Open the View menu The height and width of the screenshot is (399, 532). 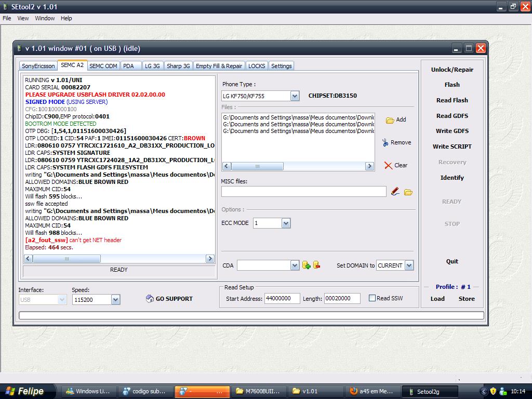click(x=23, y=18)
